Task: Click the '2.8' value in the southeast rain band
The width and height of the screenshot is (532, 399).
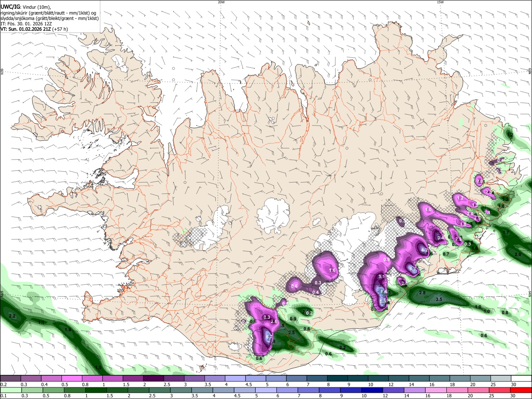Action: (x=422, y=293)
